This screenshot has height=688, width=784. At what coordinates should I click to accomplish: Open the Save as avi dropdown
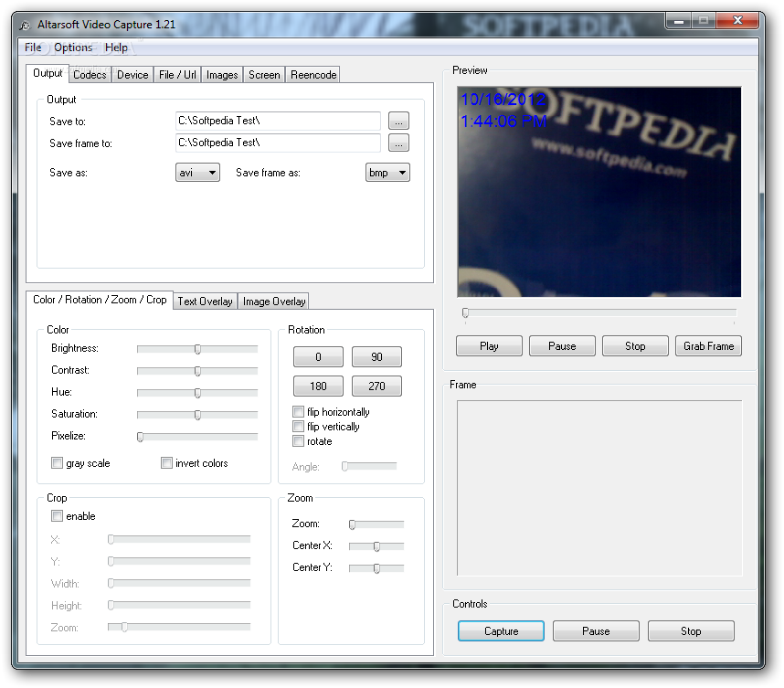(x=197, y=173)
